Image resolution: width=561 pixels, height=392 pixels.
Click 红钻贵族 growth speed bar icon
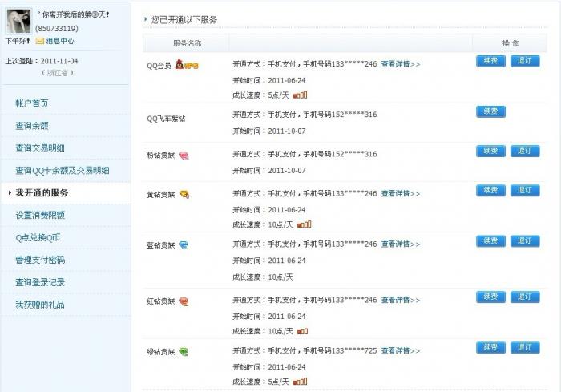(302, 331)
